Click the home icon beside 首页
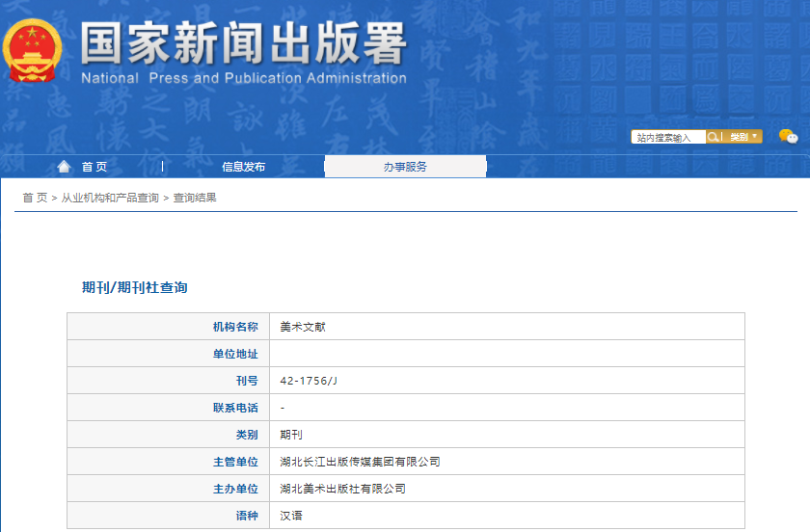Screen dimensions: 810x532 [x=65, y=167]
